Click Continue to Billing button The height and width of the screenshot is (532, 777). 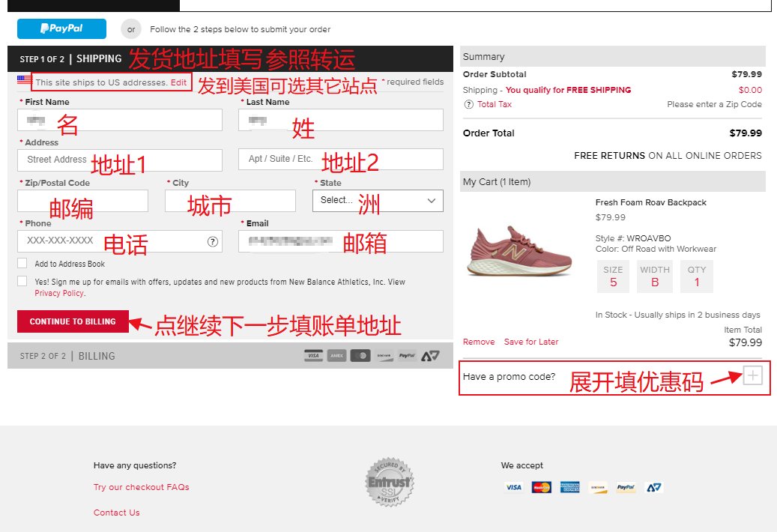point(73,321)
